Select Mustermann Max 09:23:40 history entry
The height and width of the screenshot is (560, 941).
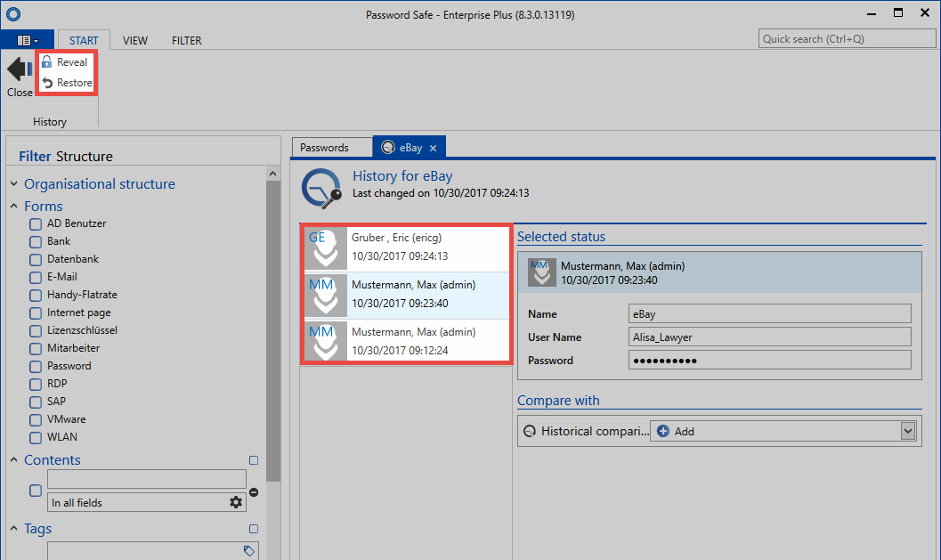(407, 296)
